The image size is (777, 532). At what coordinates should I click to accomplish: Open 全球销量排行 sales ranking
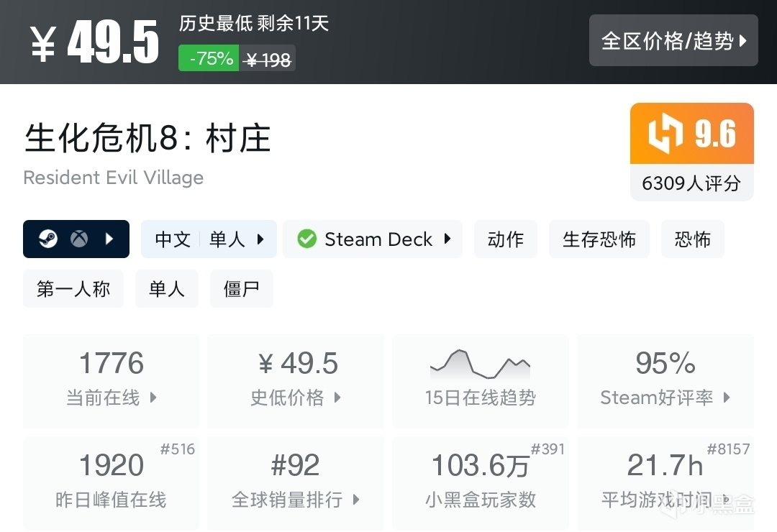(296, 482)
